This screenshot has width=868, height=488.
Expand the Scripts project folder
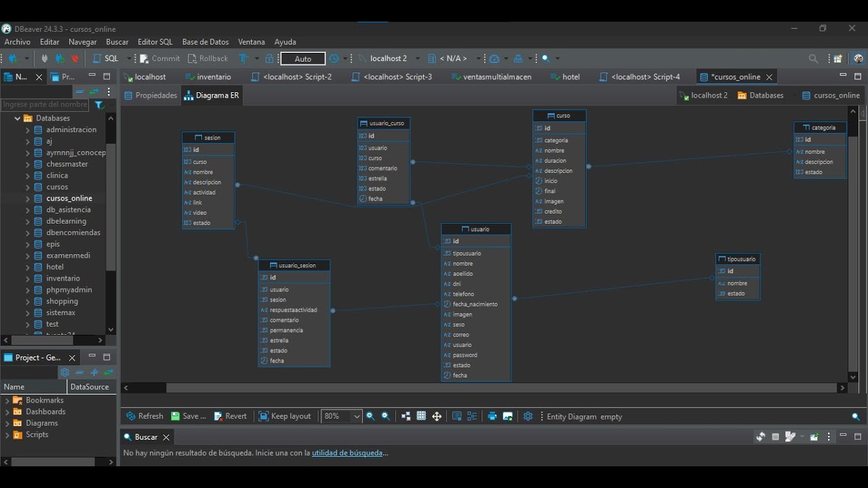tap(7, 434)
